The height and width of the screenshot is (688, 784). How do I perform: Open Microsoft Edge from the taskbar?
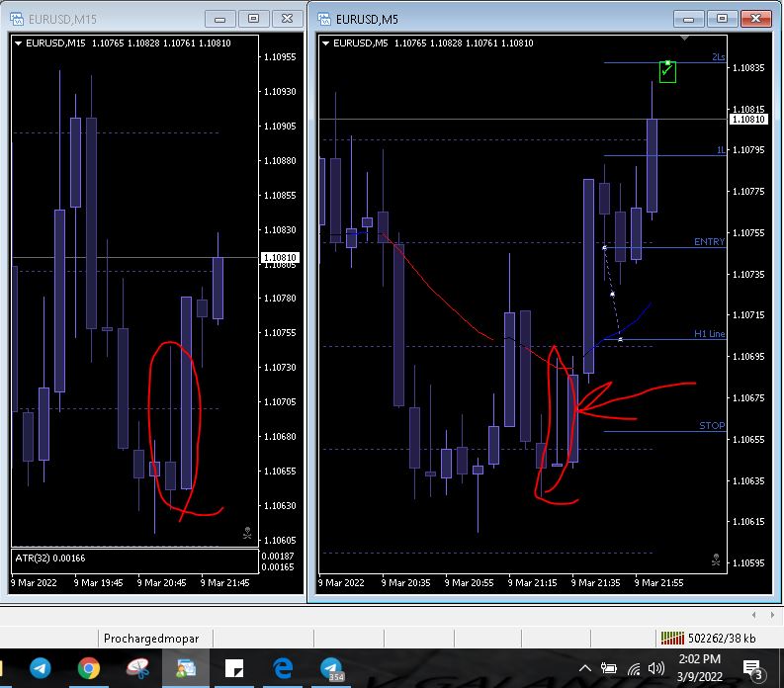(283, 668)
